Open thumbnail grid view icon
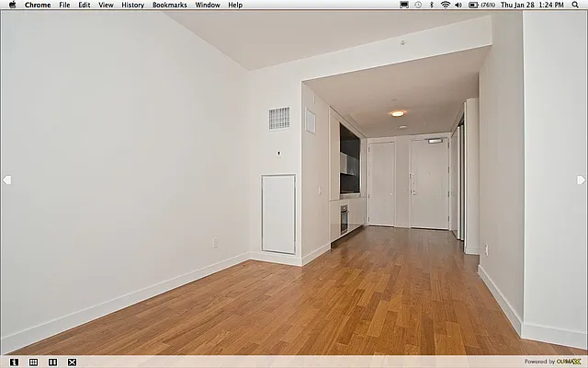Image resolution: width=588 pixels, height=368 pixels. (33, 362)
